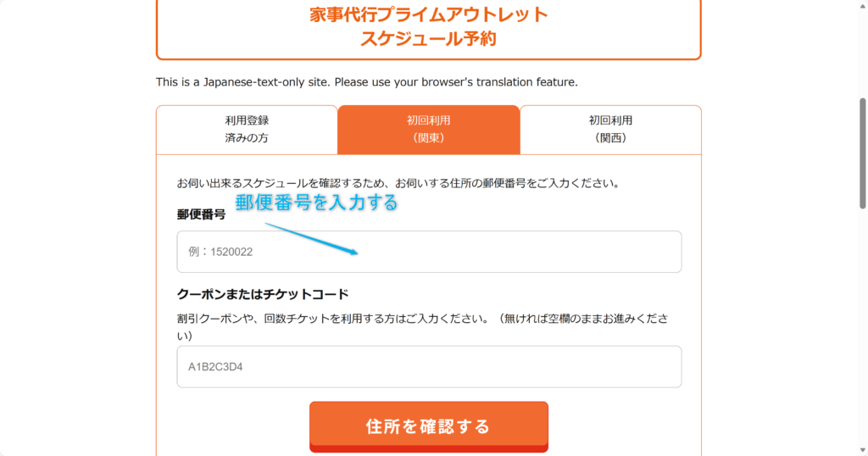Image resolution: width=868 pixels, height=456 pixels.
Task: Click the vertical scrollbar thumb
Action: point(863,153)
